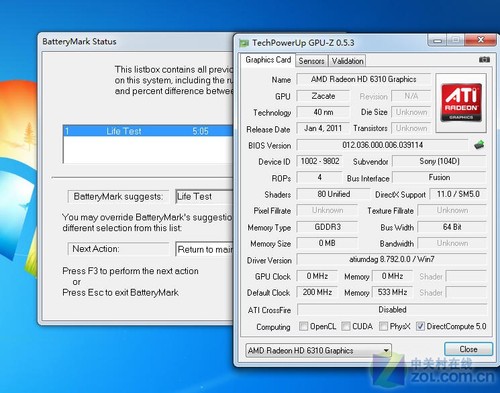
Task: Toggle the CUDA checkbox
Action: pyautogui.click(x=346, y=326)
